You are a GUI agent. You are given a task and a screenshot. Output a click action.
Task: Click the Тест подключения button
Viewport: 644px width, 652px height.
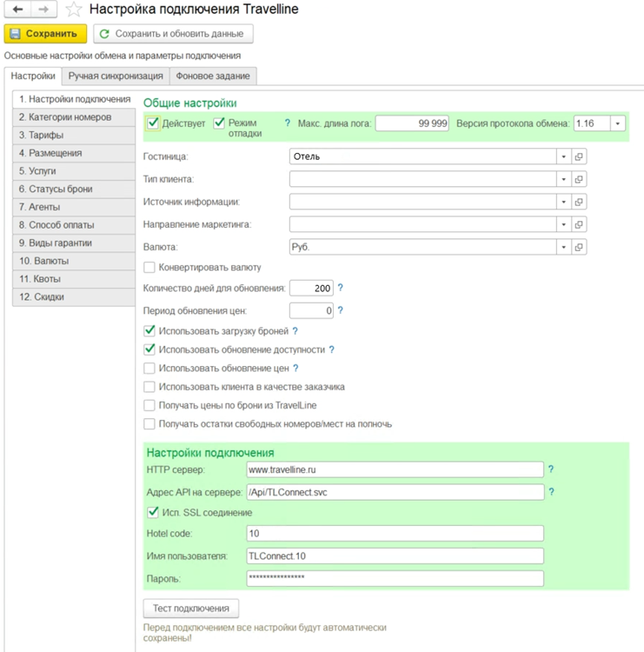click(191, 609)
